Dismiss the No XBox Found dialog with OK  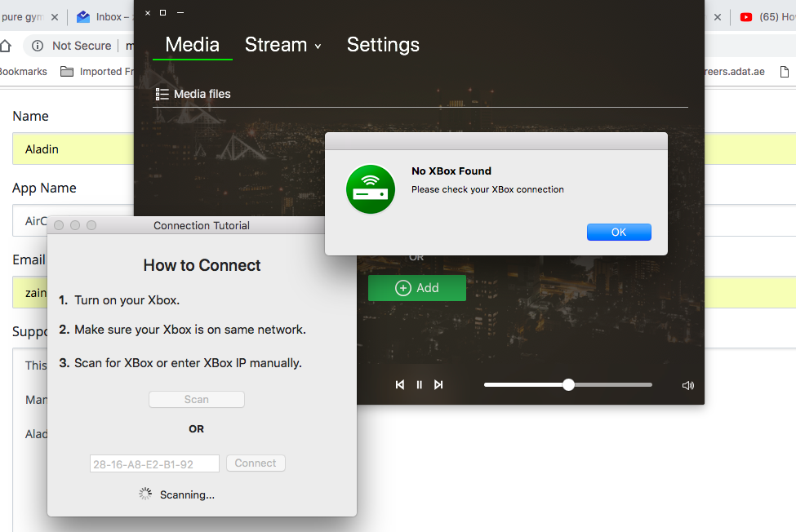(x=619, y=233)
